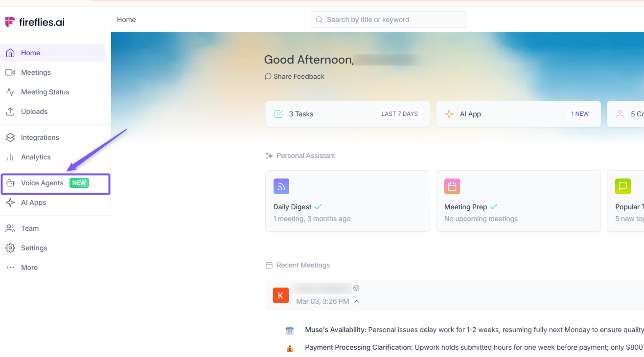Collapse the Mar 03 meeting summary
Viewport: 644px width, 357px height.
357,301
